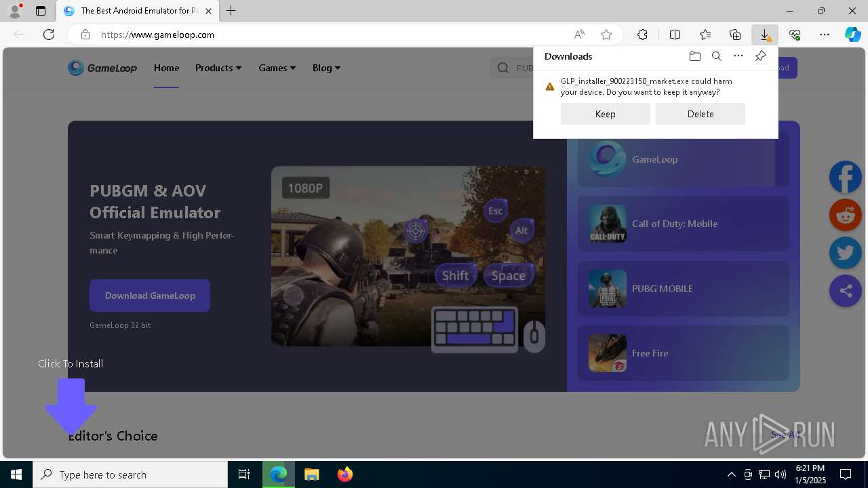This screenshot has width=868, height=488.
Task: Launch Firefox from the taskbar
Action: 345,474
